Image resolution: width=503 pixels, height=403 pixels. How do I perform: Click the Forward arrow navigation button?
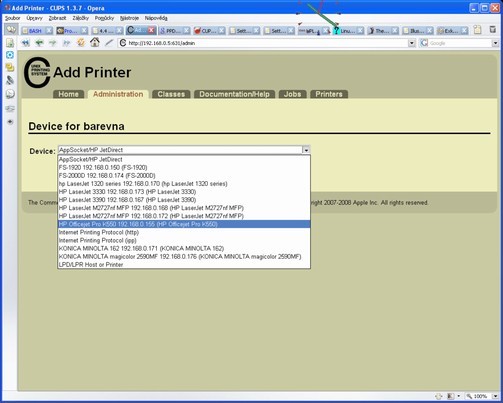53,43
